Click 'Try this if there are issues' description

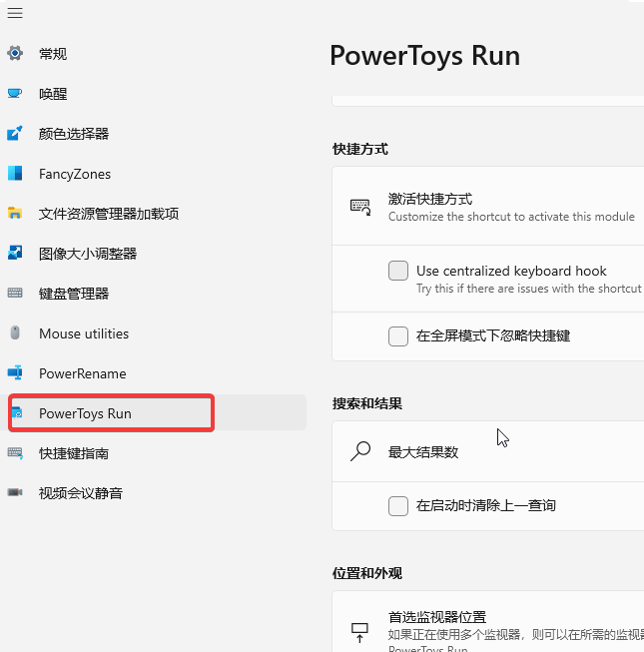529,289
